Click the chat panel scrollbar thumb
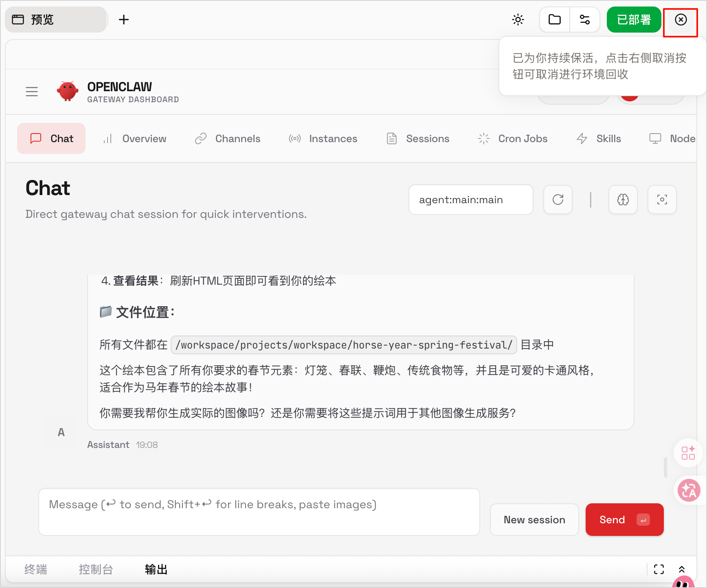The image size is (707, 588). pyautogui.click(x=665, y=467)
